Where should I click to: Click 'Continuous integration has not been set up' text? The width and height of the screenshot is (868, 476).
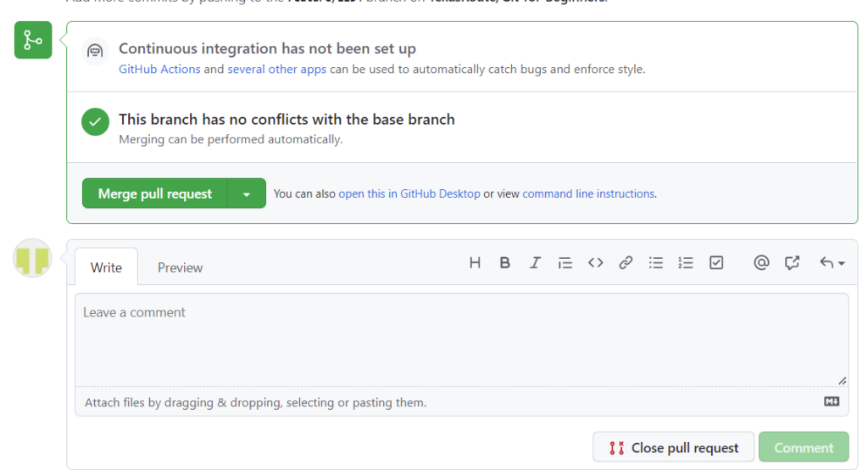click(x=267, y=48)
